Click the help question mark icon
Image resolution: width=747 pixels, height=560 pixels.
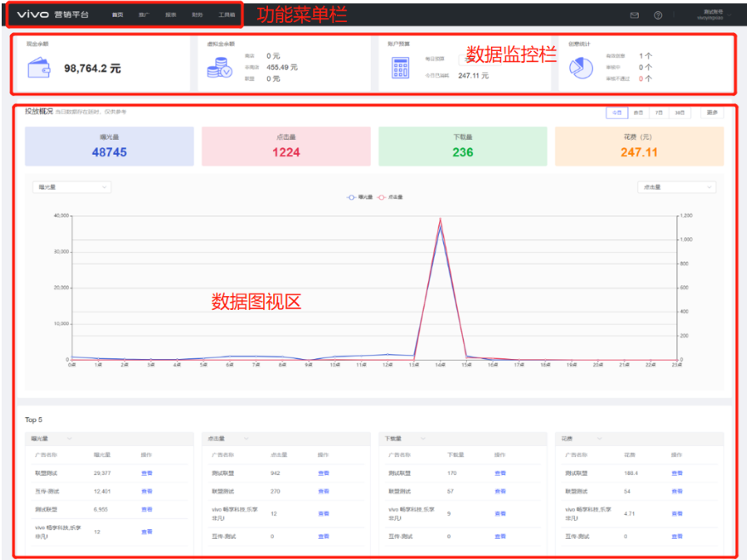click(x=657, y=14)
